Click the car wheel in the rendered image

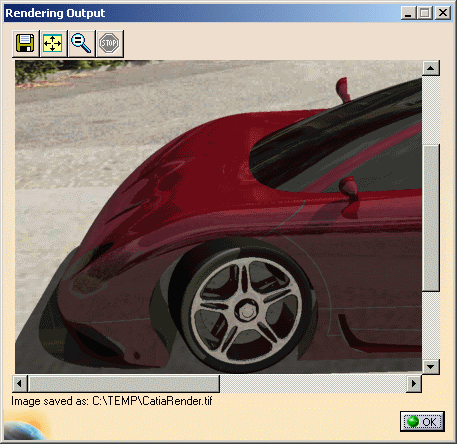click(247, 310)
